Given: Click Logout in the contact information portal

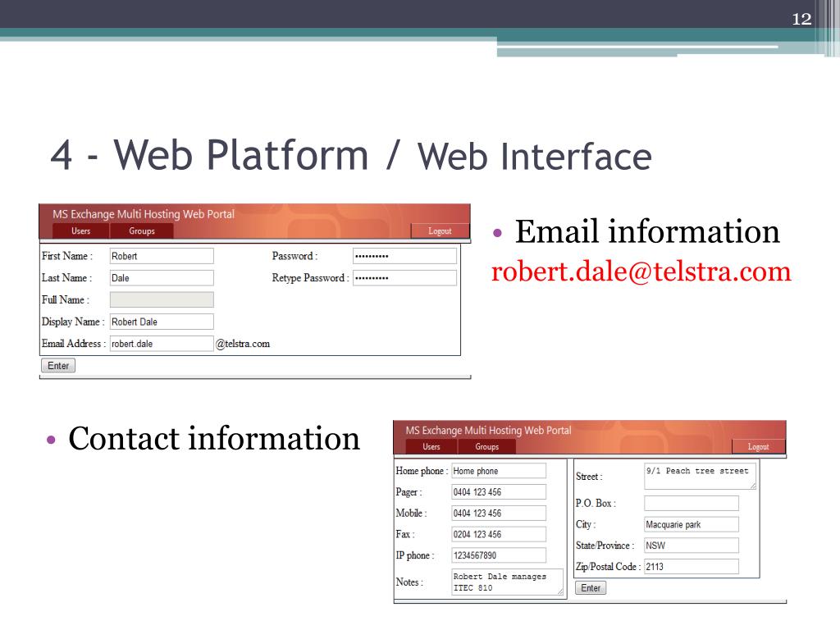Looking at the screenshot, I should pos(758,446).
